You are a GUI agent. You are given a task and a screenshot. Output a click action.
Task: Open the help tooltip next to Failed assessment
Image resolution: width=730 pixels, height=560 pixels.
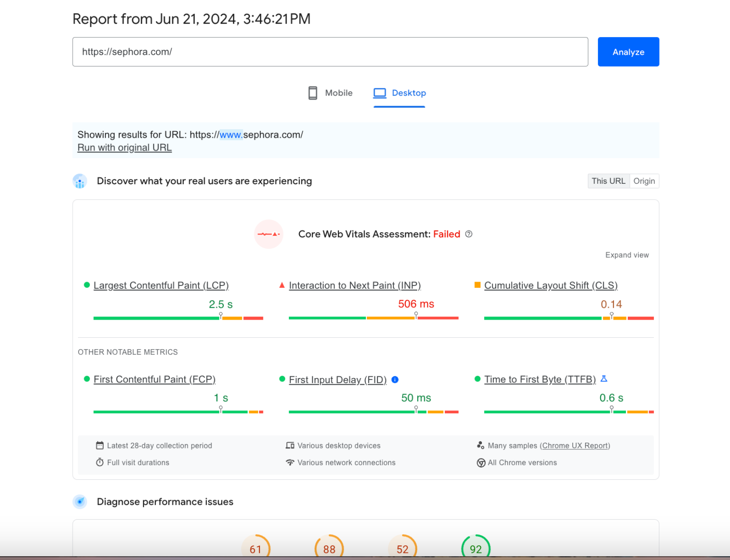click(x=469, y=234)
